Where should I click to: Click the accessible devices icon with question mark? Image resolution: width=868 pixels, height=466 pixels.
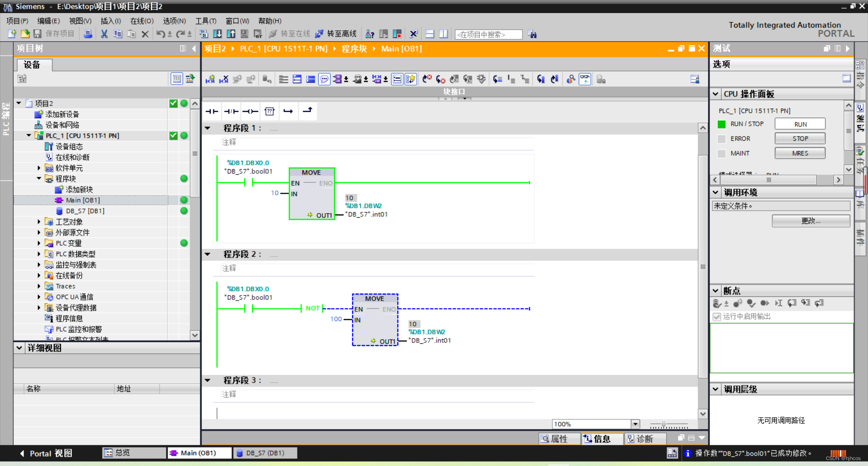(370, 34)
